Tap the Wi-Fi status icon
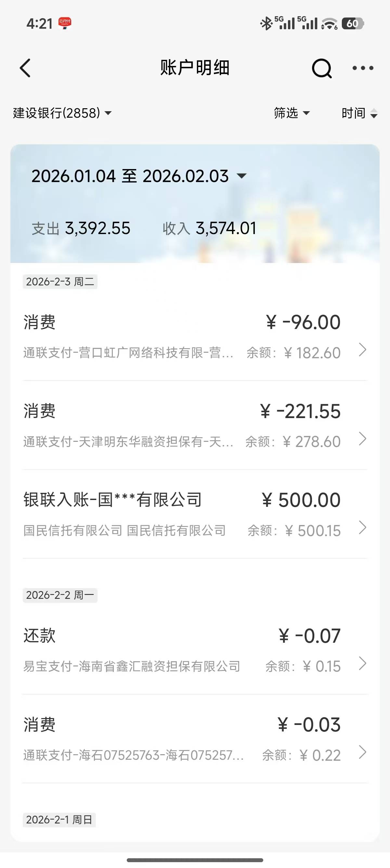Image resolution: width=390 pixels, height=868 pixels. pyautogui.click(x=329, y=24)
